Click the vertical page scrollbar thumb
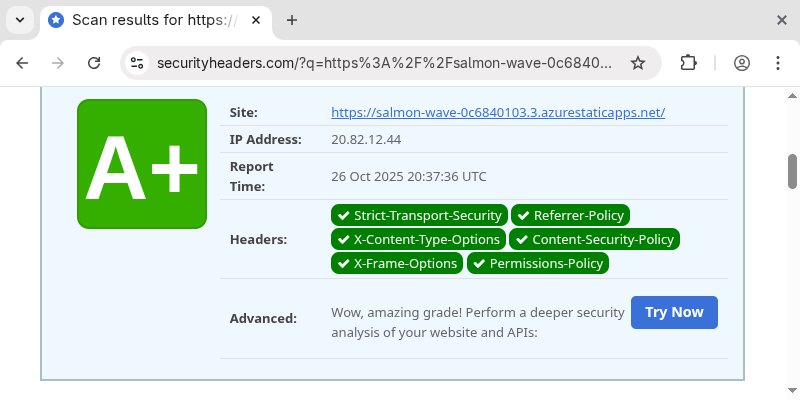The height and width of the screenshot is (400, 800). pyautogui.click(x=792, y=170)
